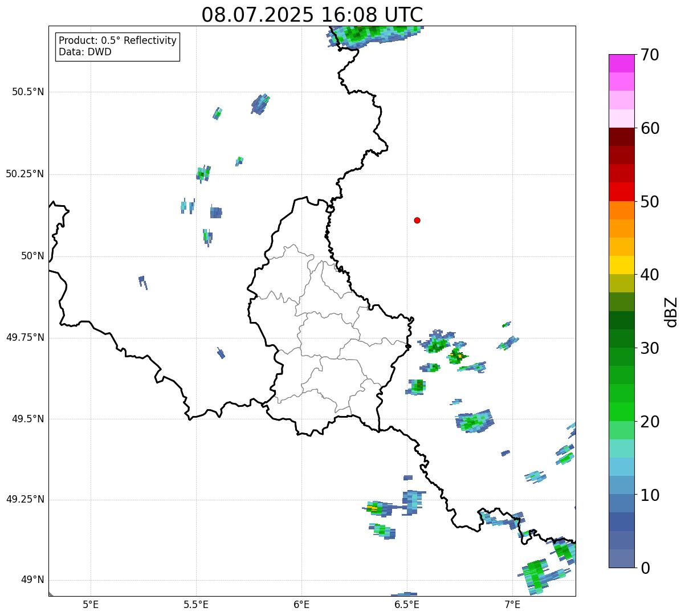Click the 6°E longitude label
The height and width of the screenshot is (616, 685).
coord(301,604)
